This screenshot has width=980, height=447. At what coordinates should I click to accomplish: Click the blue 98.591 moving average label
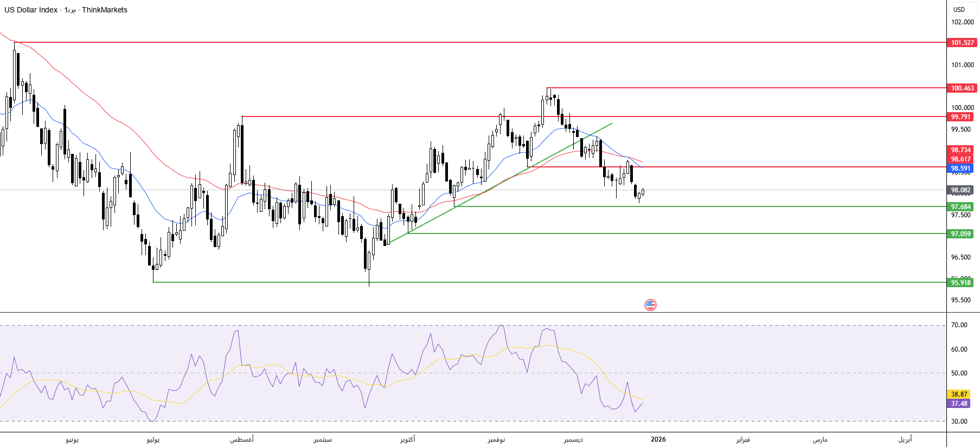tap(960, 169)
